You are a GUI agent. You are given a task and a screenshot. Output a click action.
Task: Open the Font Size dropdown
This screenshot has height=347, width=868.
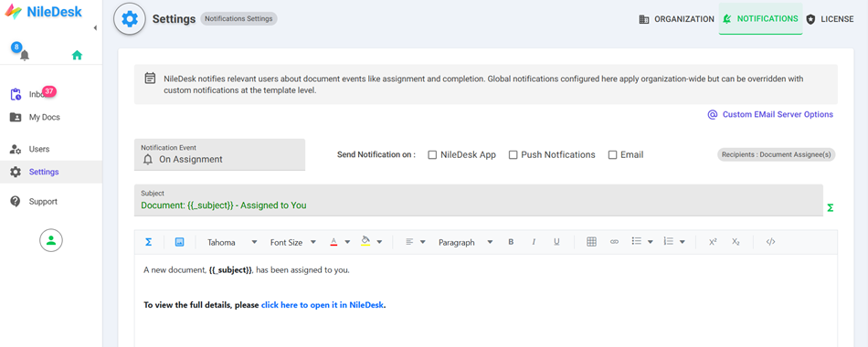click(x=293, y=242)
